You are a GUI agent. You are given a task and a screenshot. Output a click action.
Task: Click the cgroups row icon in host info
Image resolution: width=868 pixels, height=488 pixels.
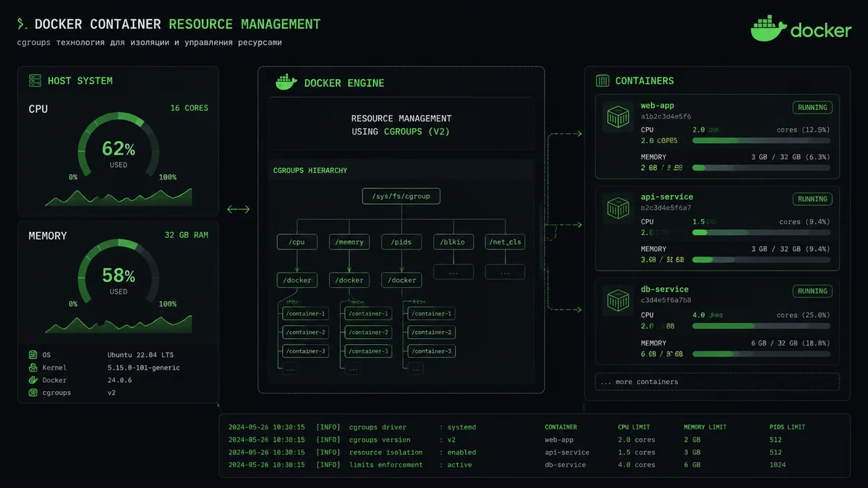33,393
